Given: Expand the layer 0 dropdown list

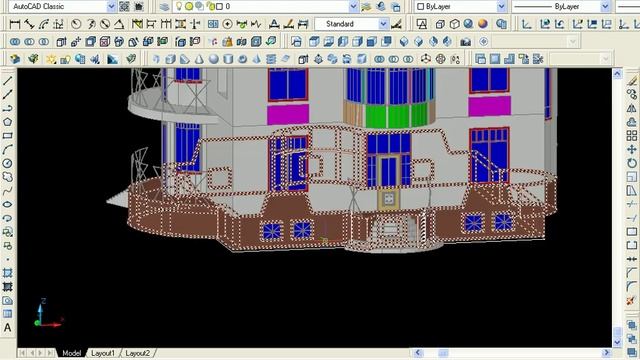Looking at the screenshot, I should tap(353, 7).
